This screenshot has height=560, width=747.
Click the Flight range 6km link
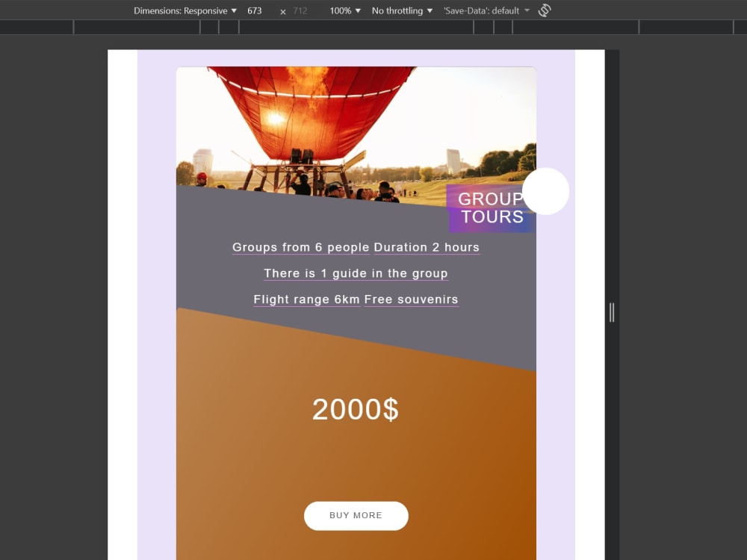(x=306, y=299)
